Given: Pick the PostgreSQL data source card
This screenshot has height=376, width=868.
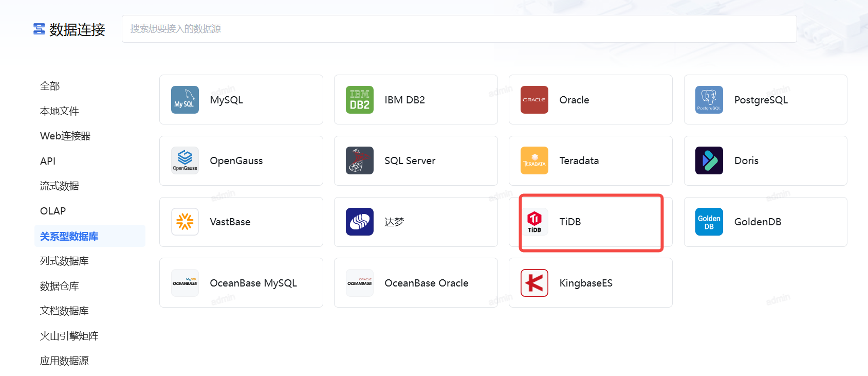Looking at the screenshot, I should click(x=765, y=100).
